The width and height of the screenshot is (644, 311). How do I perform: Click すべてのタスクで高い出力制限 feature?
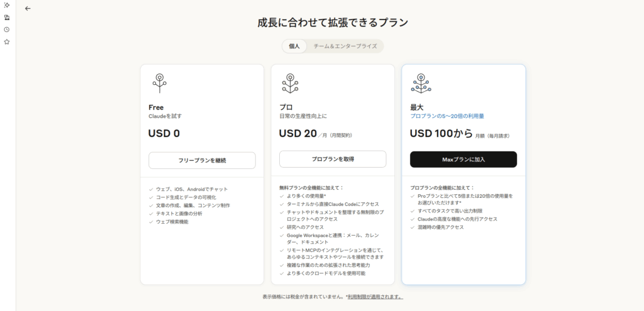(450, 211)
